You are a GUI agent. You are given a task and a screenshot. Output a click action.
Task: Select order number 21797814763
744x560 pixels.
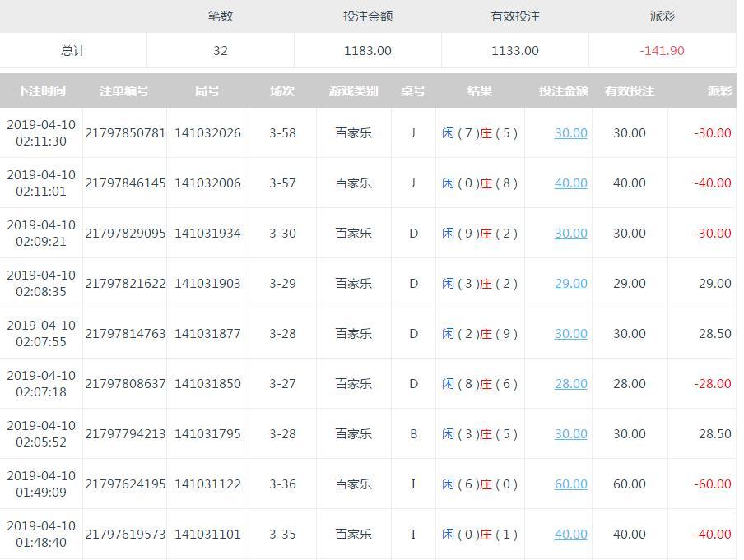(x=125, y=334)
